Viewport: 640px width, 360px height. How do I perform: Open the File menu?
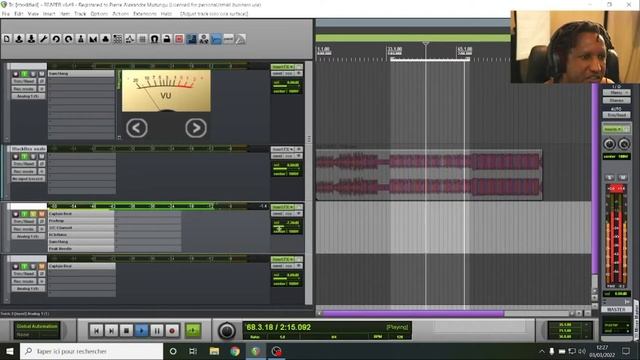[6, 13]
